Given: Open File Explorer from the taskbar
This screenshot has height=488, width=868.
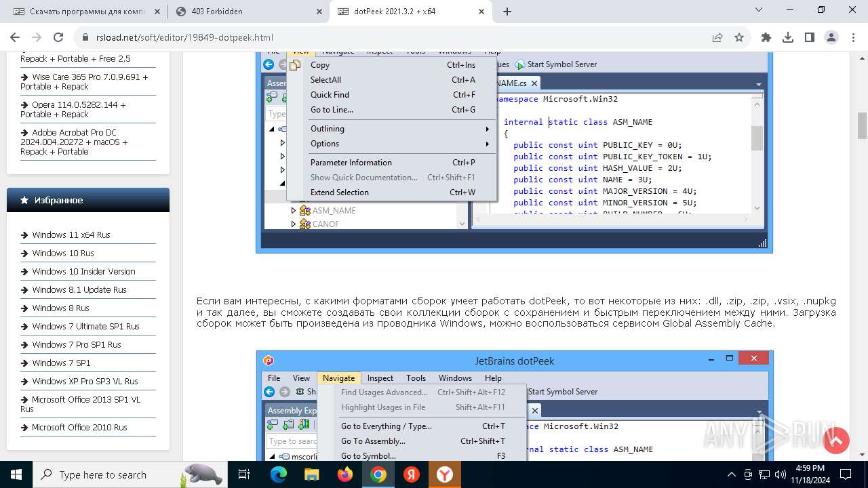Looking at the screenshot, I should tap(312, 474).
